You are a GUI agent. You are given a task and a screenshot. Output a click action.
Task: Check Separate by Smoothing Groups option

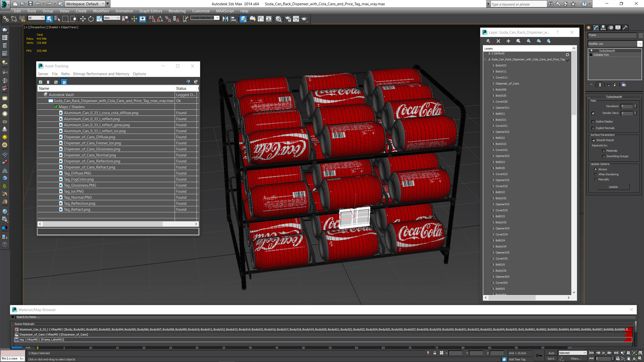[604, 157]
